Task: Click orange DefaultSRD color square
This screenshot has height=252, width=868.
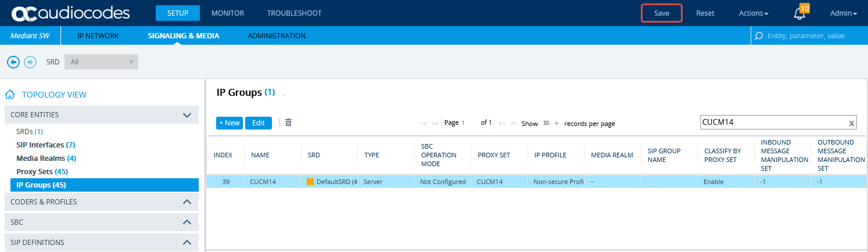Action: [310, 182]
